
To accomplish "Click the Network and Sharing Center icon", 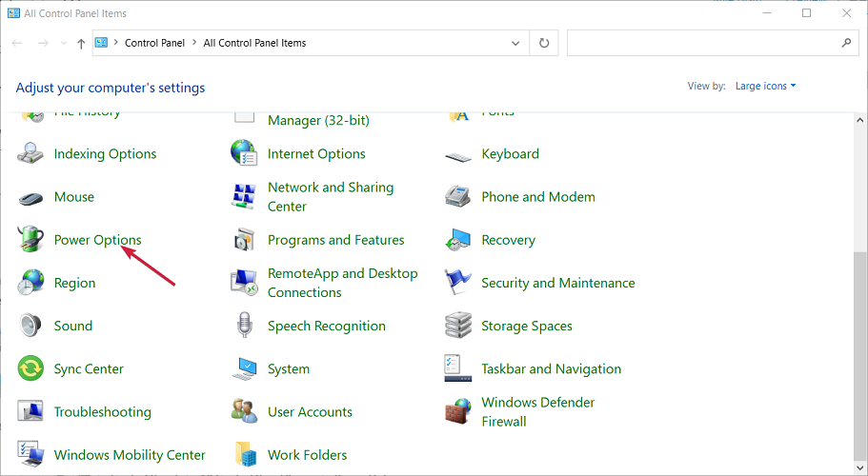I will coord(244,196).
